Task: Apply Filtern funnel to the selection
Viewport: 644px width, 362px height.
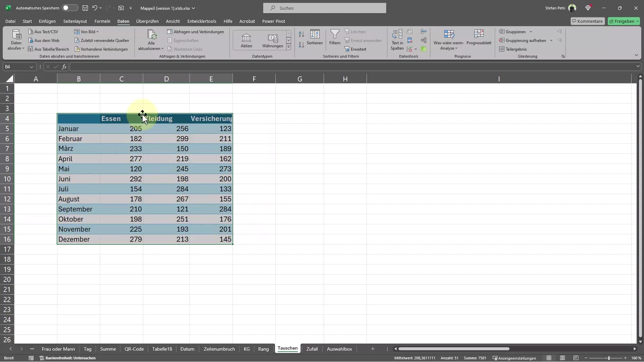Action: tap(335, 37)
